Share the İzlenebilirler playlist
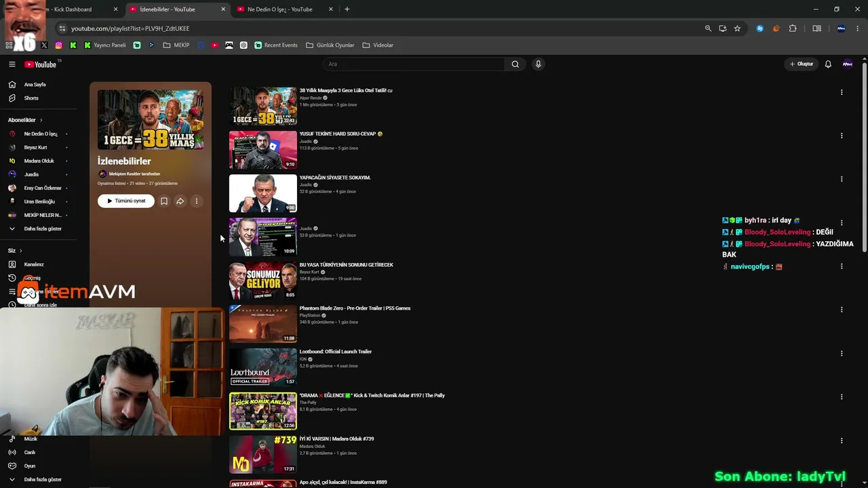The width and height of the screenshot is (868, 488). coord(180,201)
